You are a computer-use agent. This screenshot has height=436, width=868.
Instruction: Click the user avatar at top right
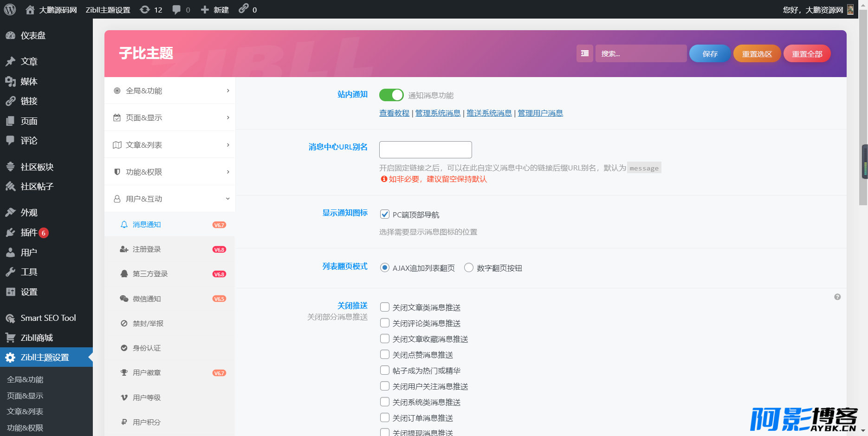coord(850,10)
